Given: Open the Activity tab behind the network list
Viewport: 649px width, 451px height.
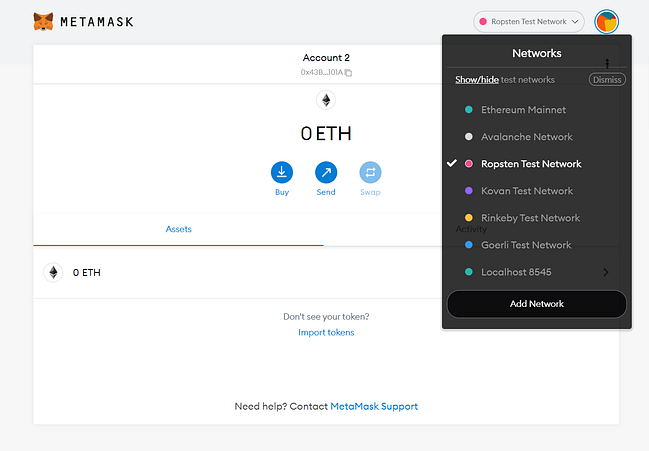Looking at the screenshot, I should click(x=471, y=229).
